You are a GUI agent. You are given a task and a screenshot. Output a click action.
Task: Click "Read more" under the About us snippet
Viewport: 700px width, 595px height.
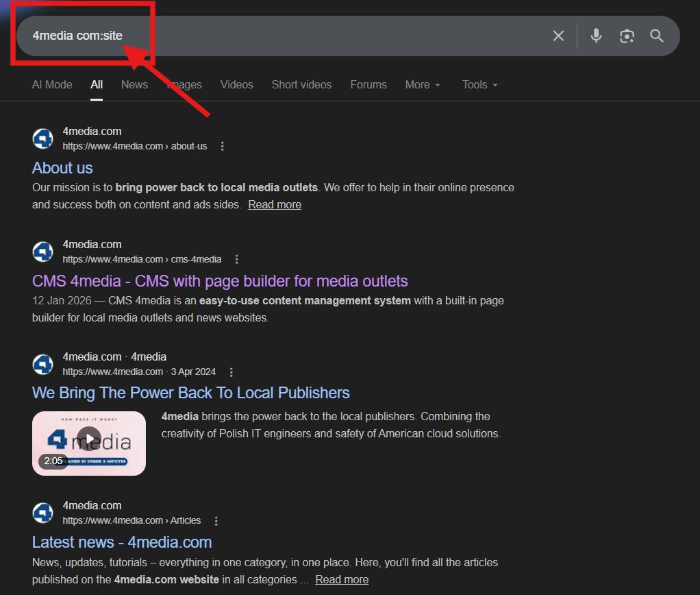click(275, 204)
